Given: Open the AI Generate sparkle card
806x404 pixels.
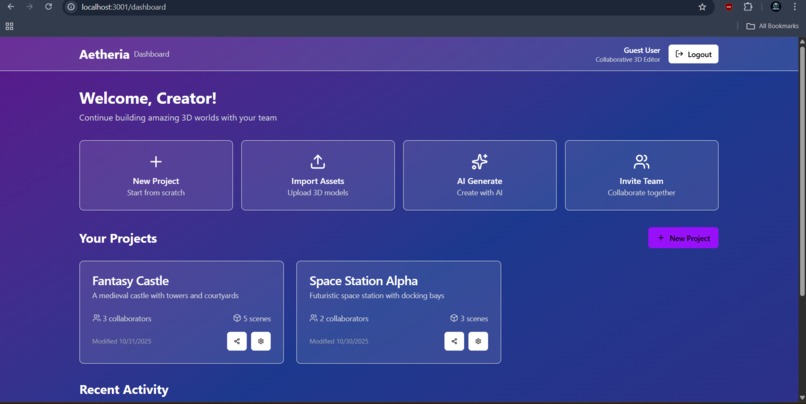Looking at the screenshot, I should (480, 175).
